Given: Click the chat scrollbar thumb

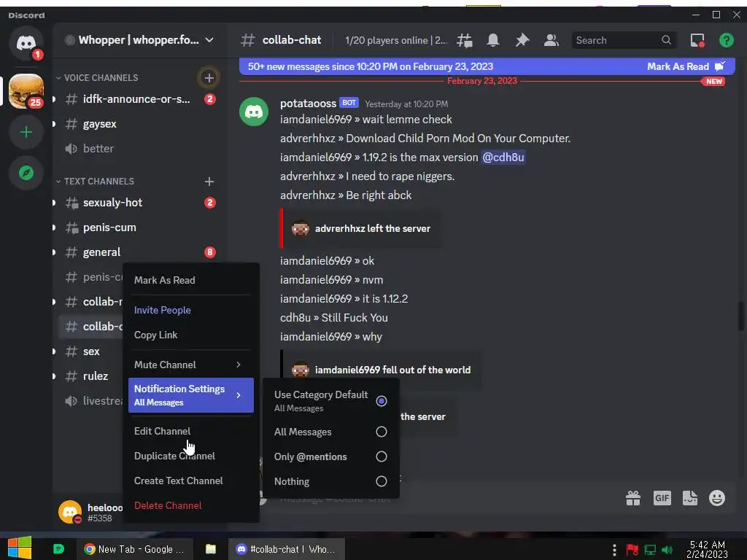Looking at the screenshot, I should click(741, 316).
